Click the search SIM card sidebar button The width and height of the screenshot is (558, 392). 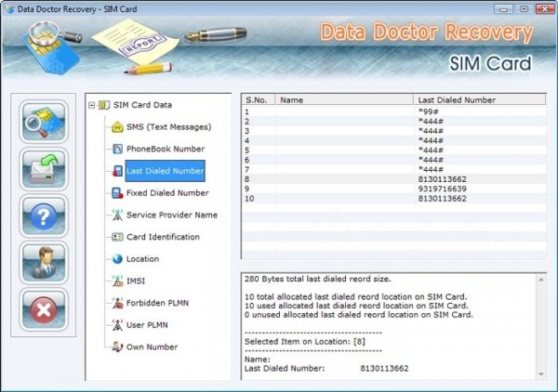(44, 122)
